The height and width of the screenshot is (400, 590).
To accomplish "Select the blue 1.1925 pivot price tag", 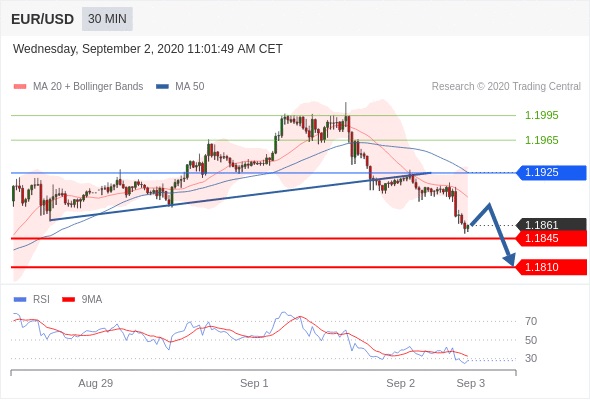I will (552, 173).
